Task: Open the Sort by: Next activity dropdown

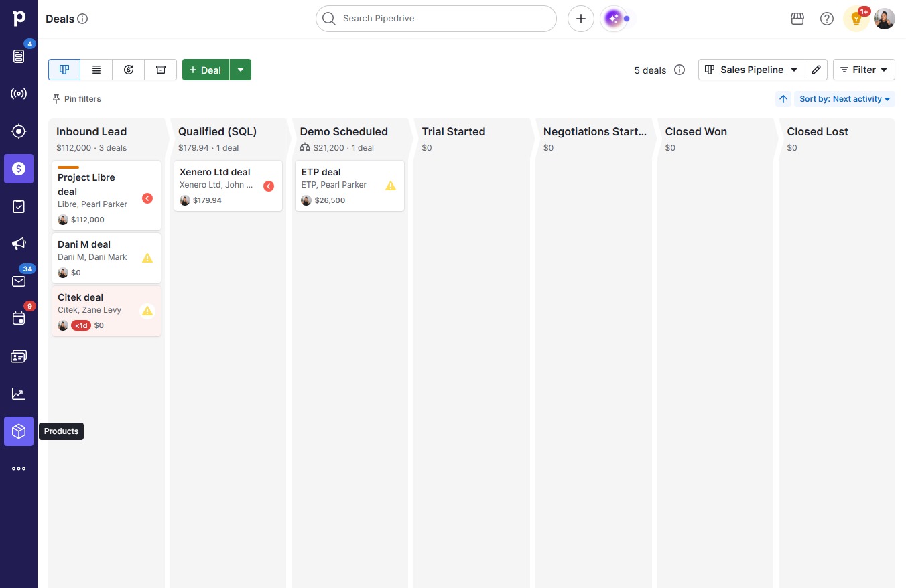Action: coord(844,99)
